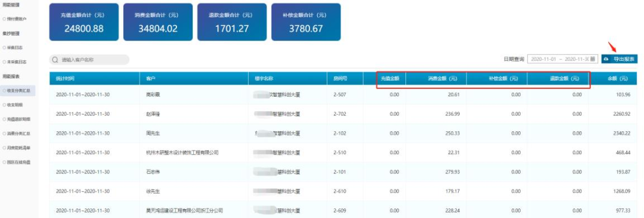Click the 充值金额合计 summary card

tap(84, 22)
